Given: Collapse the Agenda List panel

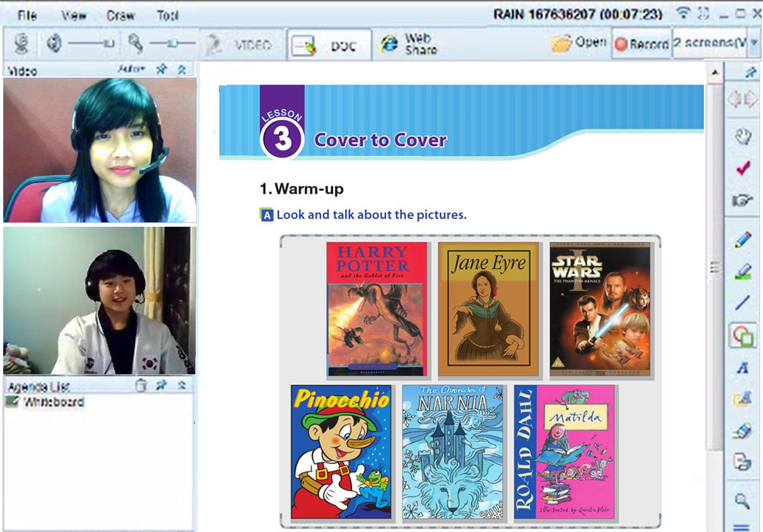Looking at the screenshot, I should [x=182, y=385].
